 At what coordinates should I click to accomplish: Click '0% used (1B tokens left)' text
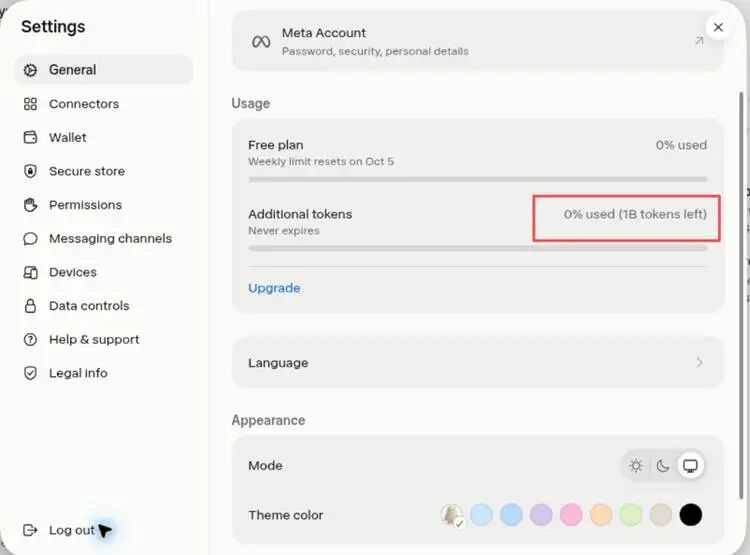pyautogui.click(x=635, y=214)
